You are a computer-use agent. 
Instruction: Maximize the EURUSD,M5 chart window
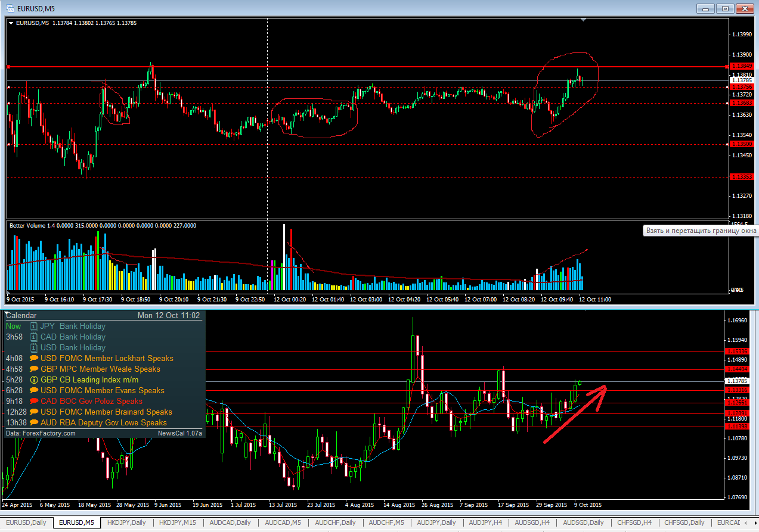725,8
